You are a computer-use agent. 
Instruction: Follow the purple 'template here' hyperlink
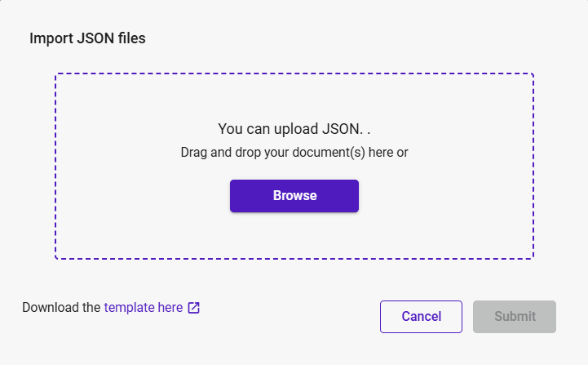[144, 308]
